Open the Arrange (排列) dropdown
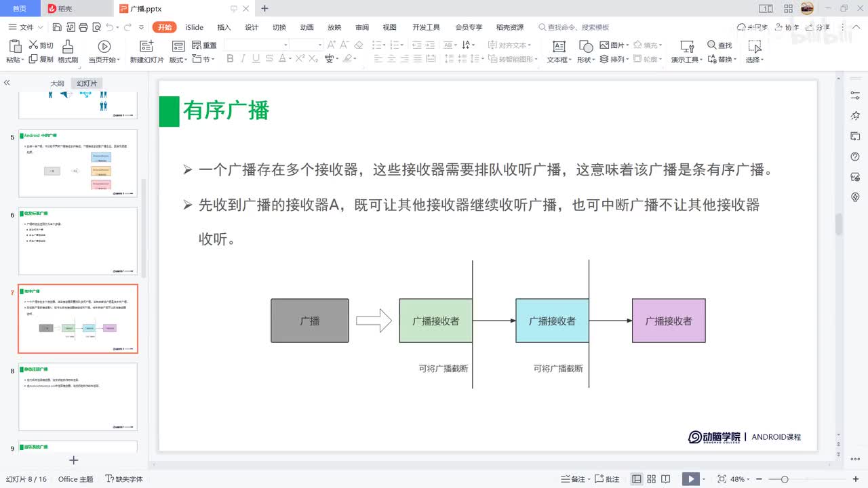This screenshot has height=488, width=868. 615,60
